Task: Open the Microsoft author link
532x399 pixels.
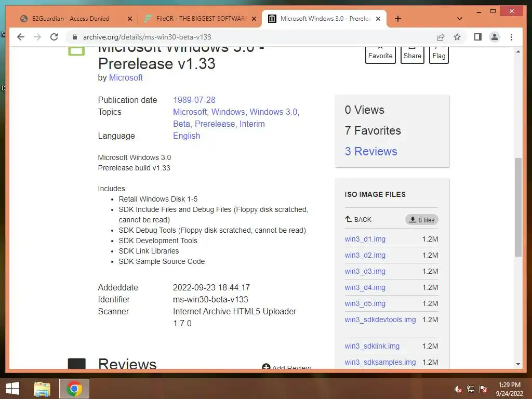Action: point(126,78)
